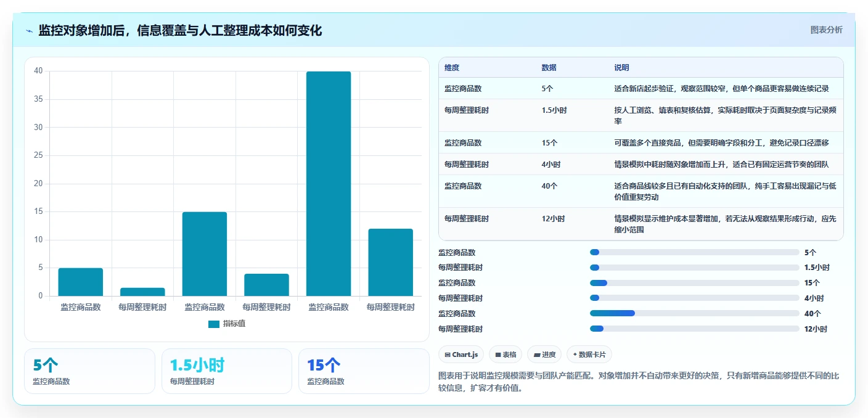Select the 表格 tag chip
Image resolution: width=868 pixels, height=418 pixels.
(x=506, y=354)
